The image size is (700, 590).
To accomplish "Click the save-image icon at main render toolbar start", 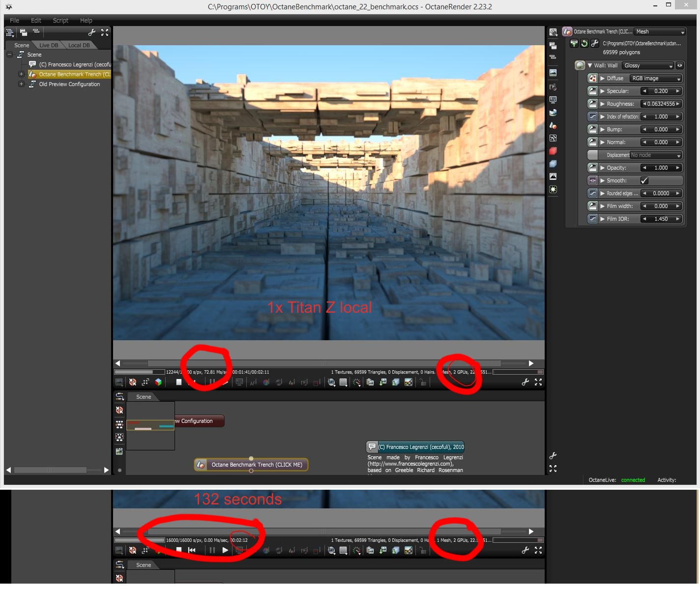I will (119, 382).
